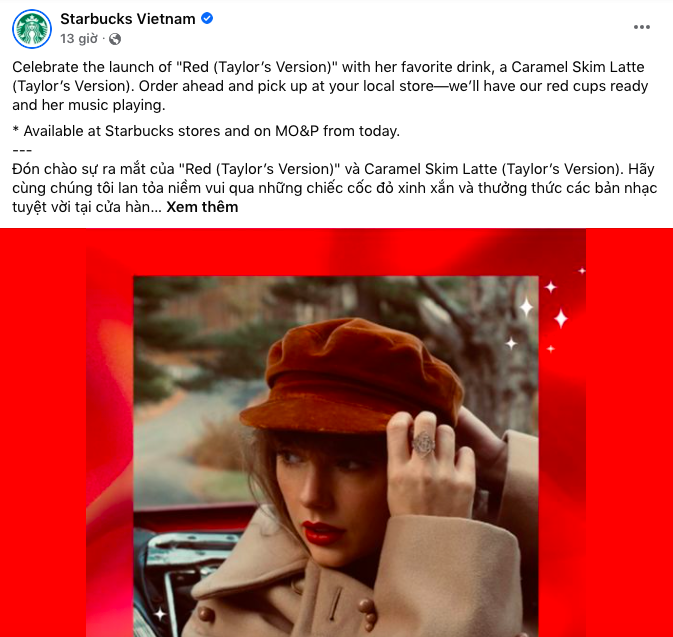The height and width of the screenshot is (637, 673).
Task: Click the globe public audience icon
Action: [115, 39]
